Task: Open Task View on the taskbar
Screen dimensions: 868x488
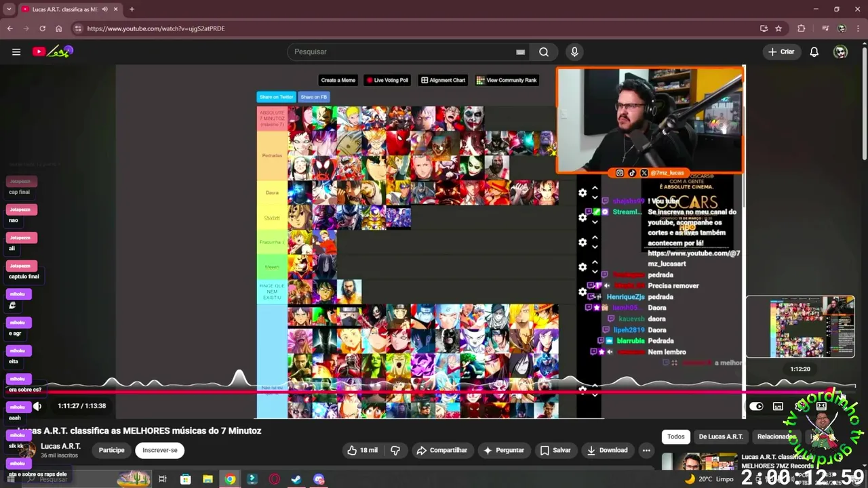Action: pos(163,479)
